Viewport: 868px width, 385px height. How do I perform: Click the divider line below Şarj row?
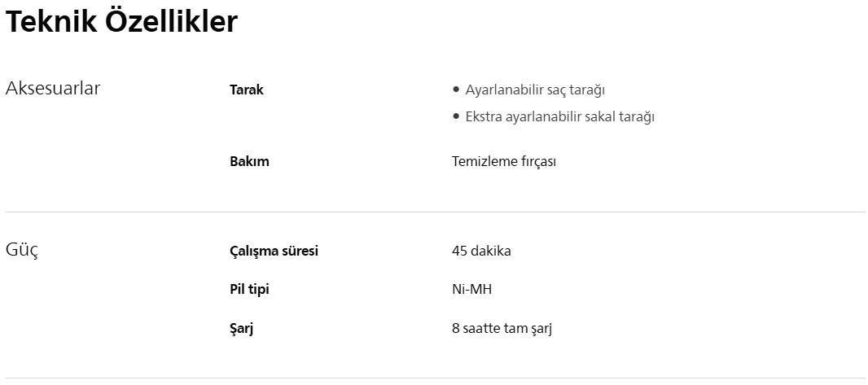(435, 378)
